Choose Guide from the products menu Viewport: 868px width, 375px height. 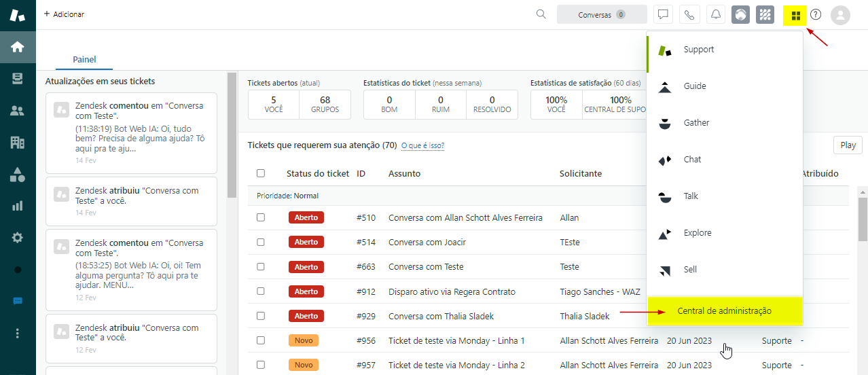(695, 86)
